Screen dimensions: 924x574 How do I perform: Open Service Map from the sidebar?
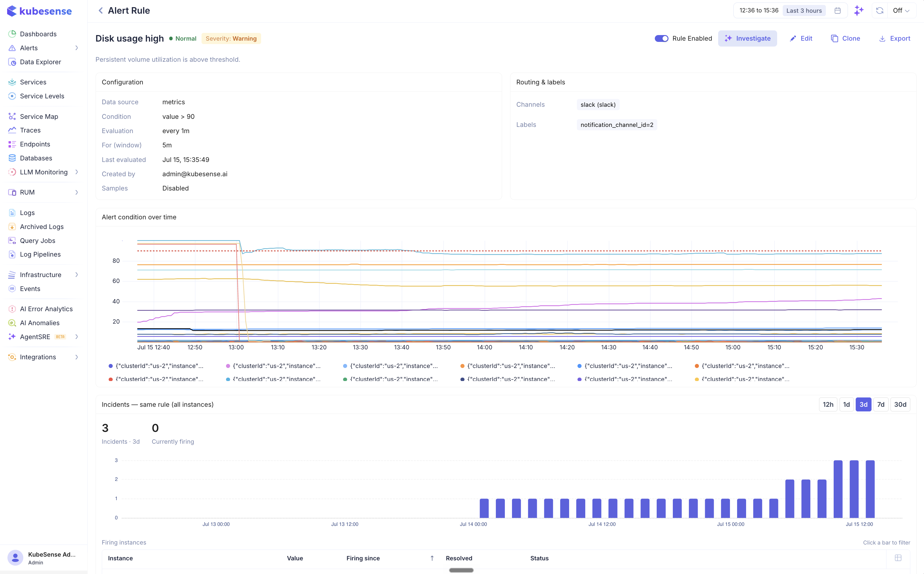[x=39, y=117]
